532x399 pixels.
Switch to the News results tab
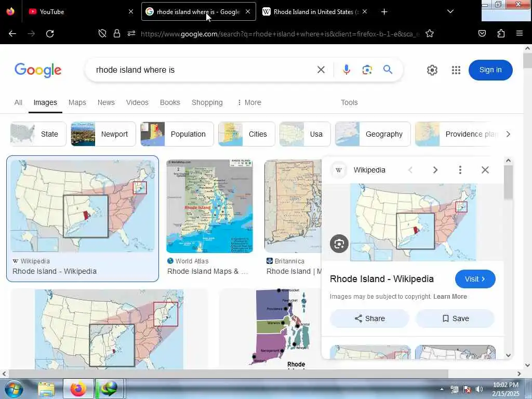(x=106, y=102)
